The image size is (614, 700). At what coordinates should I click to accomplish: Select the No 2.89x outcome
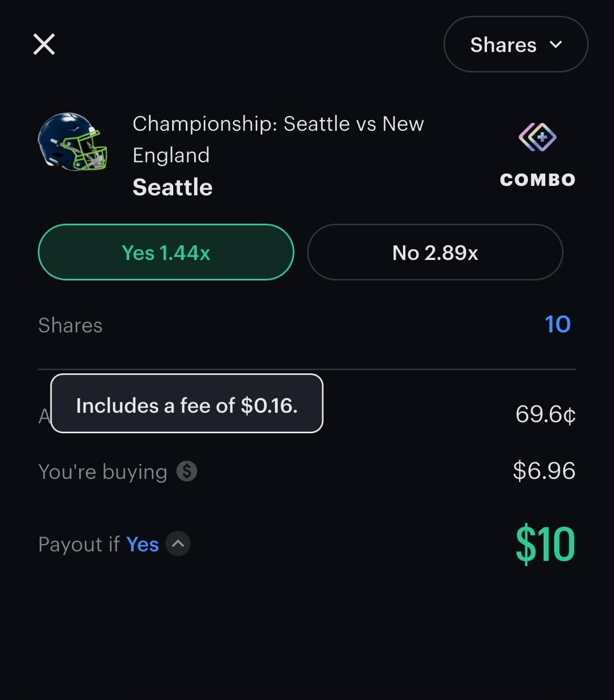[435, 253]
